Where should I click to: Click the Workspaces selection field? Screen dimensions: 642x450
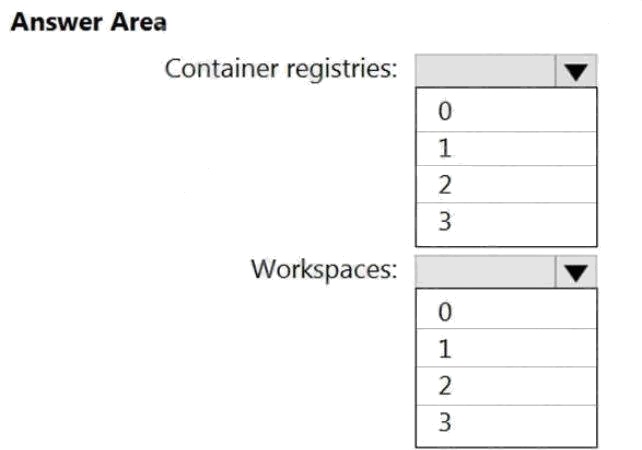click(x=484, y=271)
